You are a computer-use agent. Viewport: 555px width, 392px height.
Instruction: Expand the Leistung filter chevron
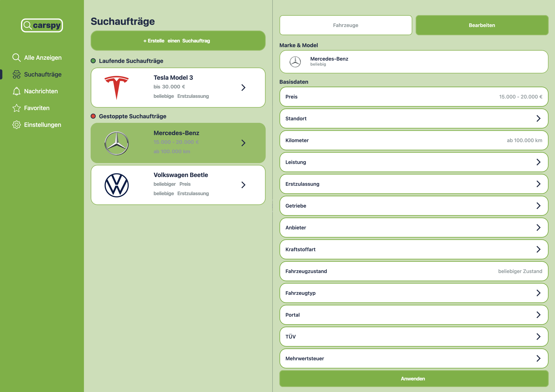(538, 162)
